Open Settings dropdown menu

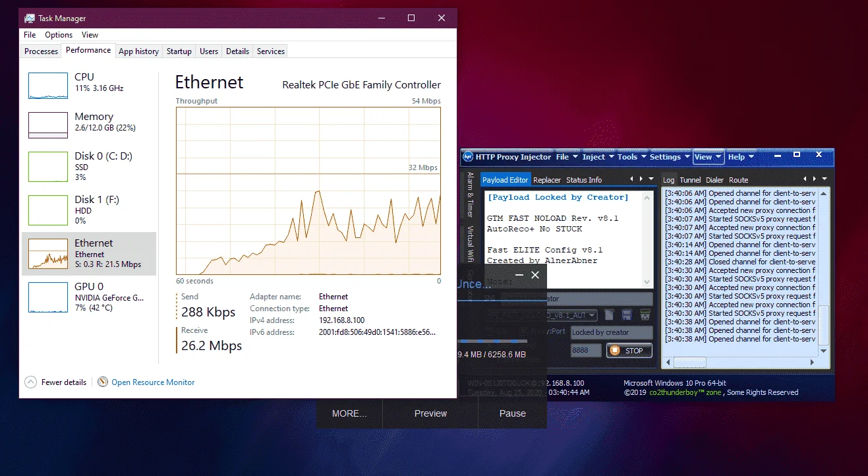point(670,157)
